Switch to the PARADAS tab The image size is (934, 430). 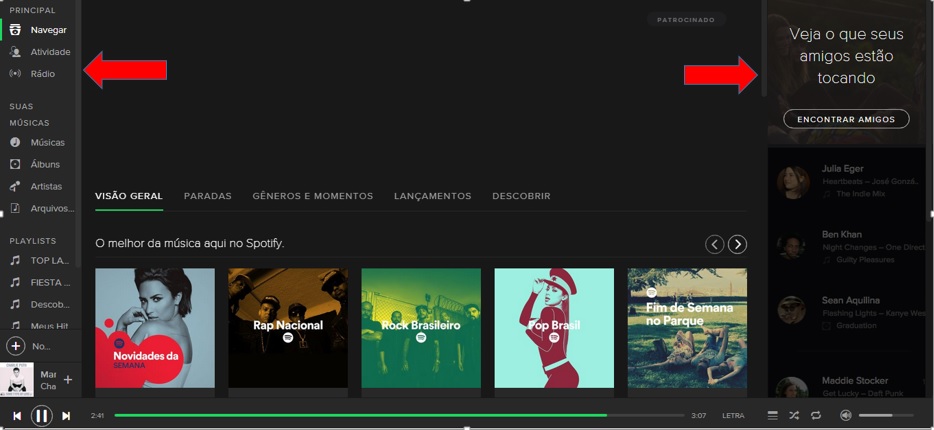click(207, 196)
